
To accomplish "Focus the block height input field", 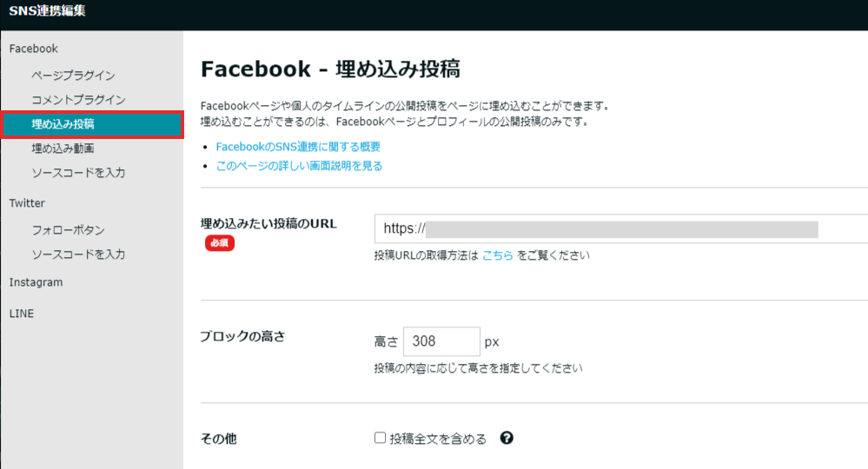I will (x=441, y=341).
